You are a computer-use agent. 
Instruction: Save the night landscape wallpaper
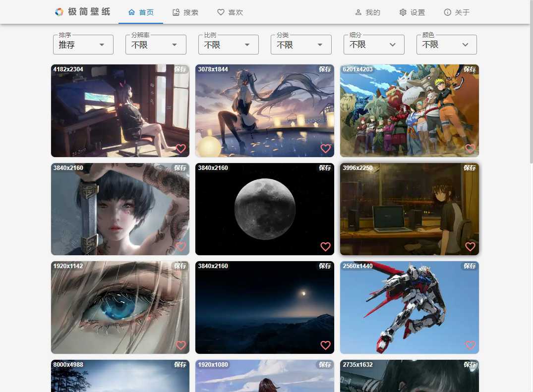click(x=325, y=266)
